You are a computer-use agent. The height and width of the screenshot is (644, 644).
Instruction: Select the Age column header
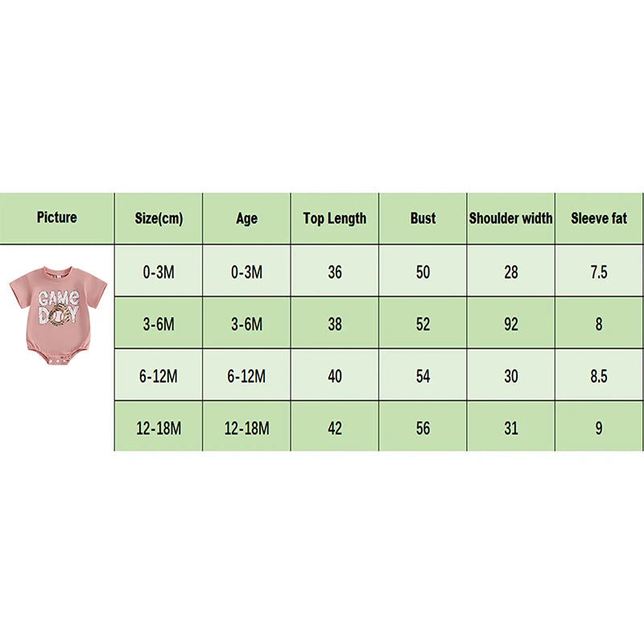click(x=247, y=218)
